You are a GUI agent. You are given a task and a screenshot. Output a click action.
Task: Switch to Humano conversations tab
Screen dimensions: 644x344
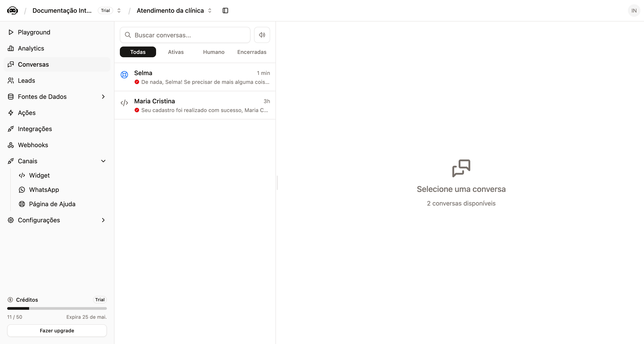tap(214, 52)
